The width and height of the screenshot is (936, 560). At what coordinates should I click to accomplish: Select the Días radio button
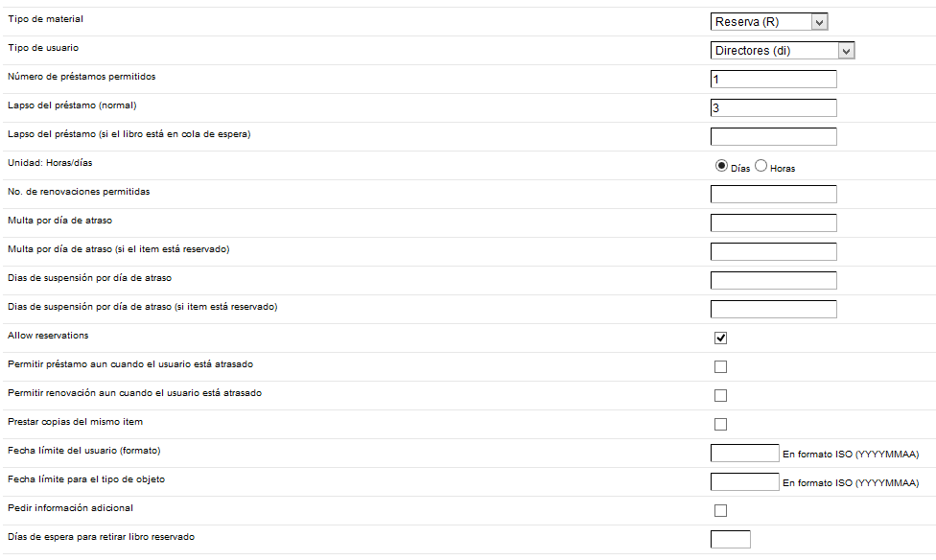coord(721,166)
